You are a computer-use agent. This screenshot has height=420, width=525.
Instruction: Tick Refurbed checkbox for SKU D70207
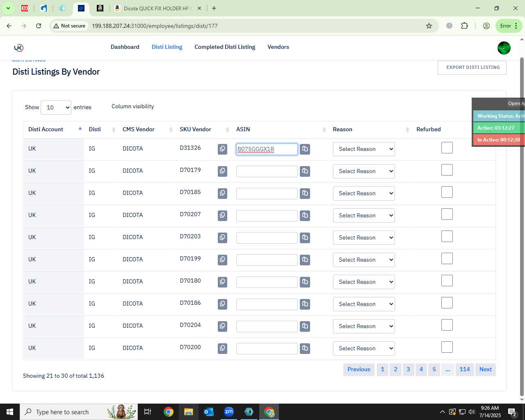click(x=447, y=214)
